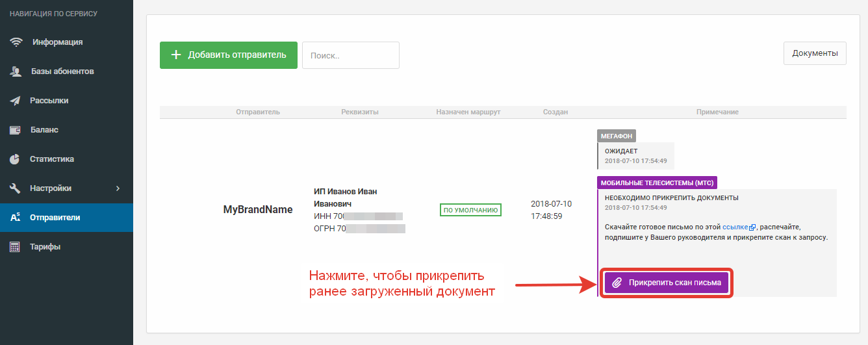The image size is (868, 345).
Task: Select the MyBrandName sender name
Action: (x=258, y=210)
